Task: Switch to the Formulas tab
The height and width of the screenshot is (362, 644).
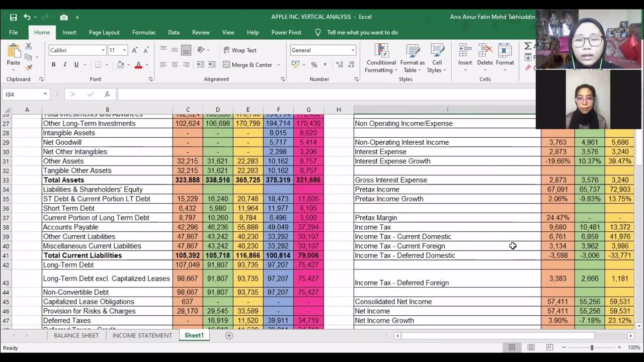Action: (x=144, y=32)
